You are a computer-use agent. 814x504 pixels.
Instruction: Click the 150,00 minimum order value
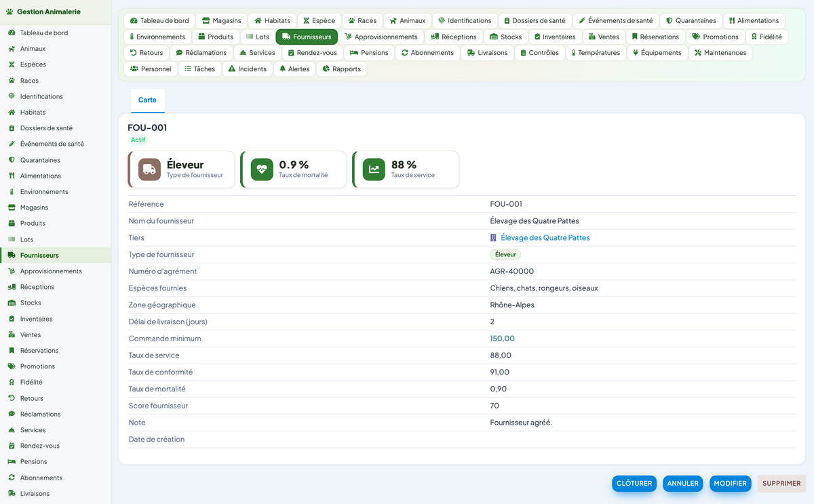[x=503, y=338]
